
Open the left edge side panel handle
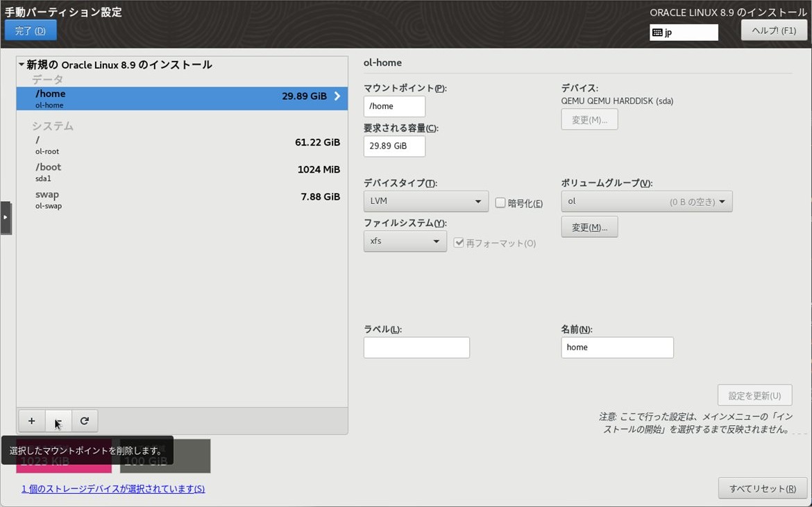pos(5,217)
